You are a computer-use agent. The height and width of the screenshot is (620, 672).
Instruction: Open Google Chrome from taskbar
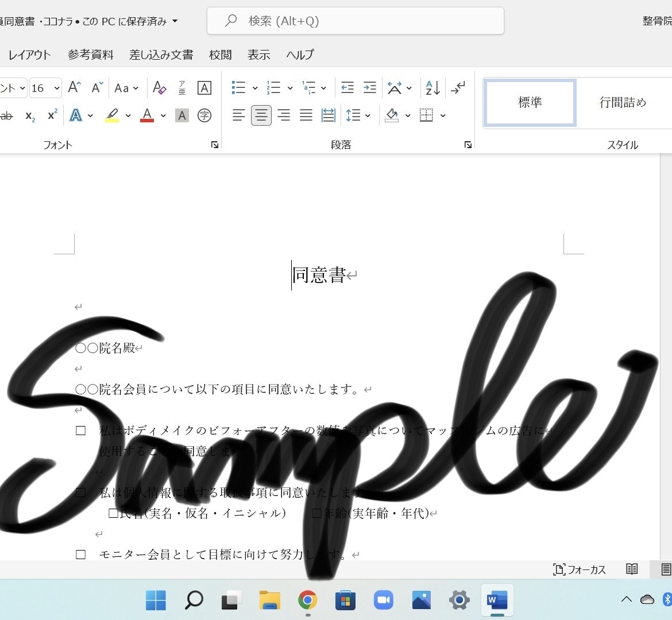[x=308, y=600]
